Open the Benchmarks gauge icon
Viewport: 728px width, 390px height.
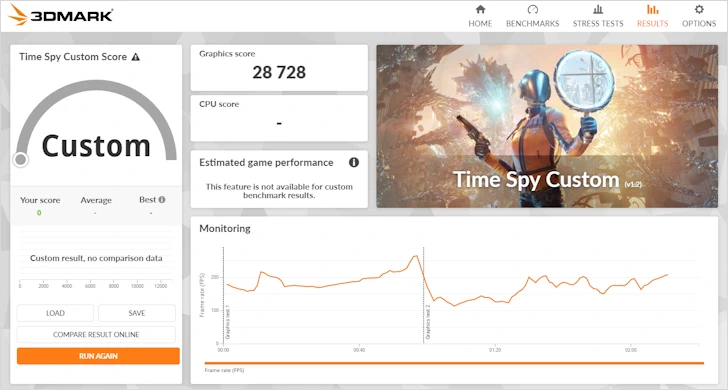pyautogui.click(x=533, y=9)
